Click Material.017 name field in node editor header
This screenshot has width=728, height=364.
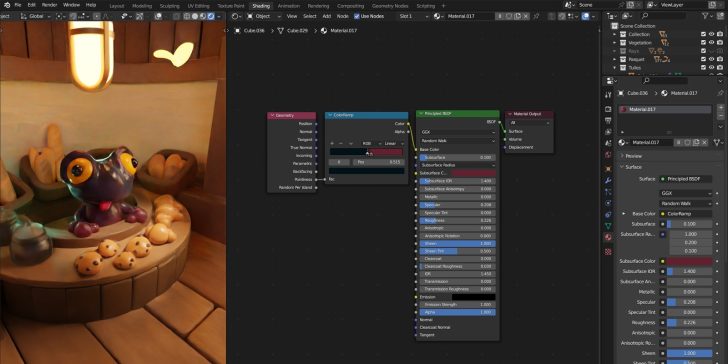pos(469,16)
